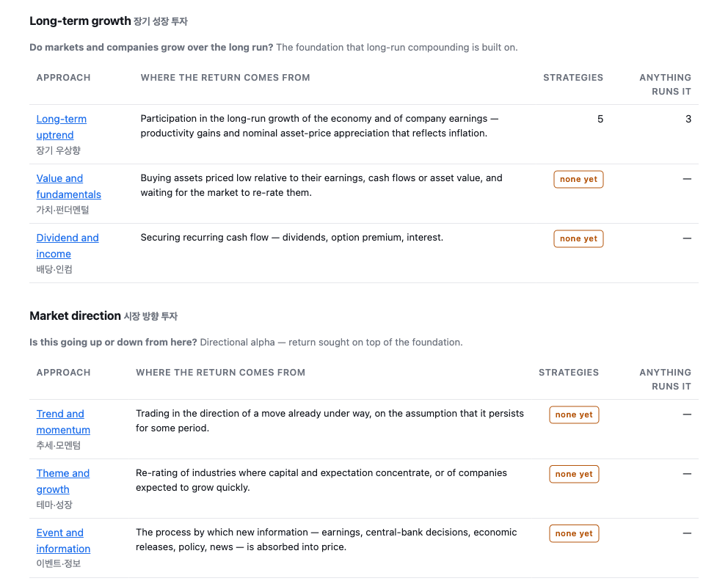Click Anything Runs It header in Market direction table
The height and width of the screenshot is (581, 728).
coord(665,379)
